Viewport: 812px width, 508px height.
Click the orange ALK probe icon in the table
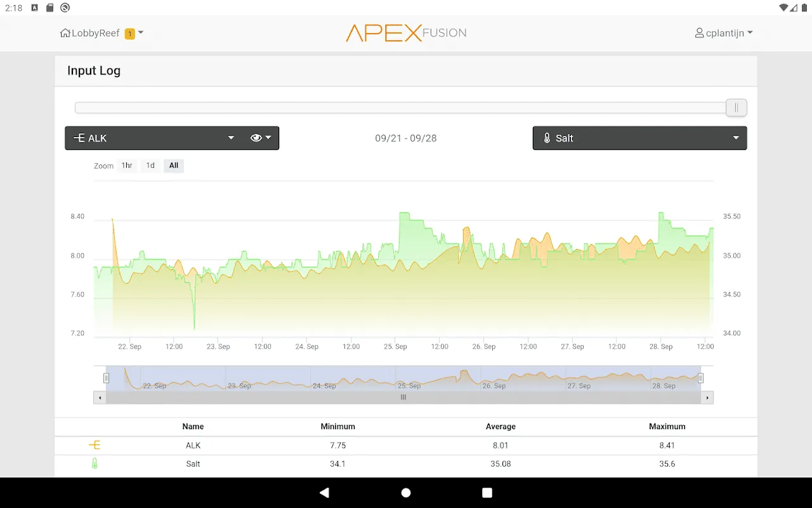tap(94, 445)
